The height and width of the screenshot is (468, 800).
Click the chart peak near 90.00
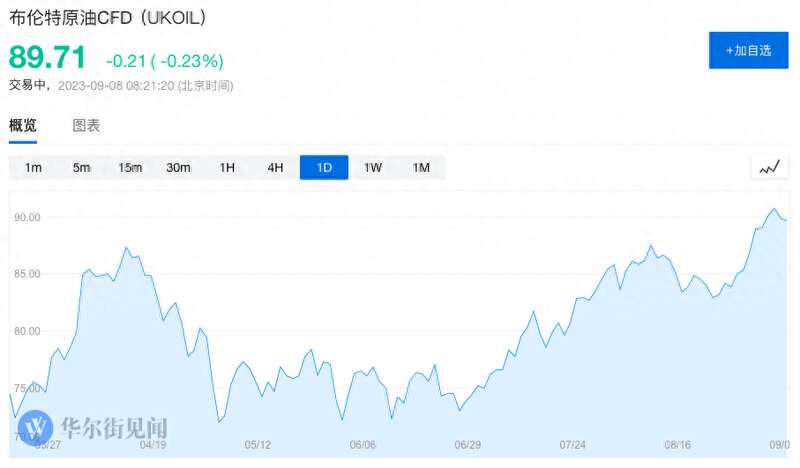pyautogui.click(x=774, y=209)
